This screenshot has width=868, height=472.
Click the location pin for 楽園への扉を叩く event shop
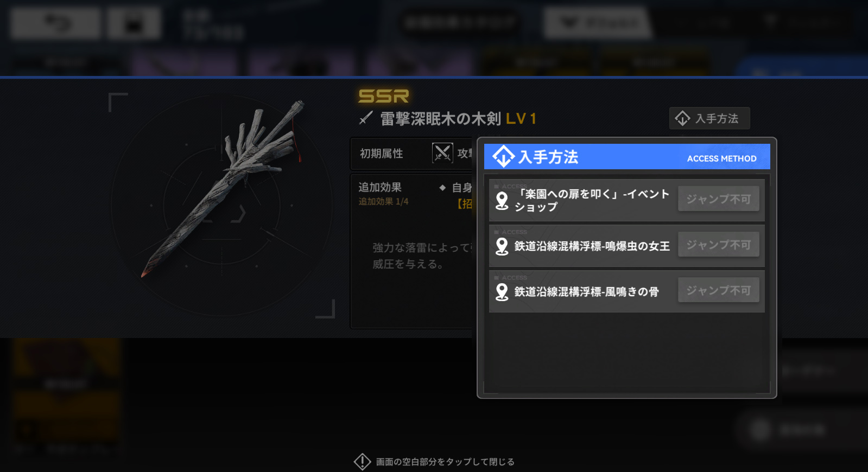pyautogui.click(x=502, y=201)
